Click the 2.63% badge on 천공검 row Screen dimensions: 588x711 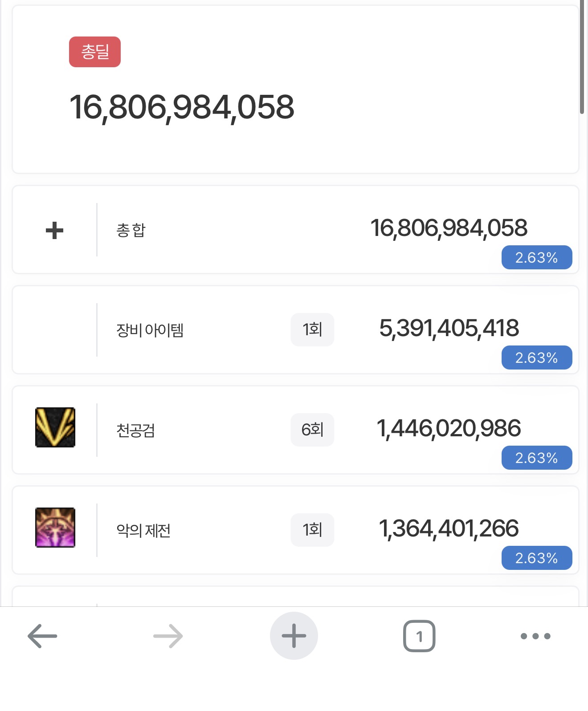(x=536, y=458)
